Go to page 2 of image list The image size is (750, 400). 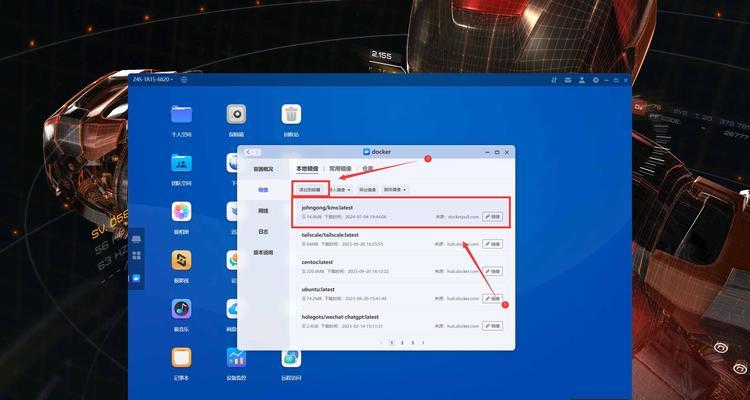402,343
